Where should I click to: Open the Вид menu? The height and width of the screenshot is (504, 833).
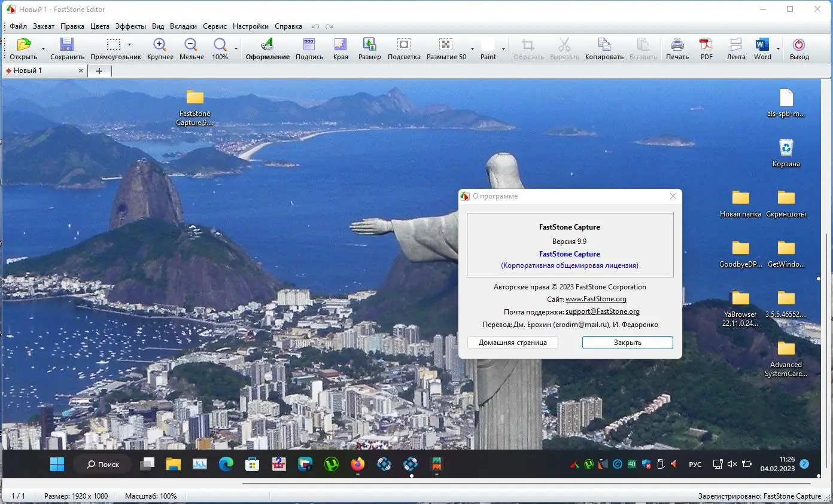pyautogui.click(x=158, y=26)
